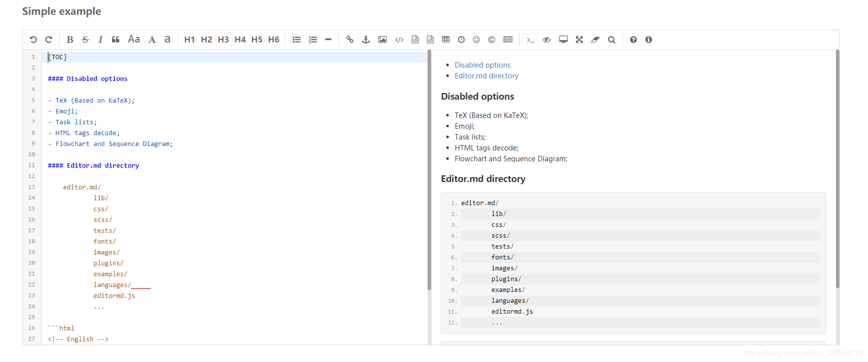The image size is (868, 362).
Task: Insert H6 heading
Action: pyautogui.click(x=274, y=39)
